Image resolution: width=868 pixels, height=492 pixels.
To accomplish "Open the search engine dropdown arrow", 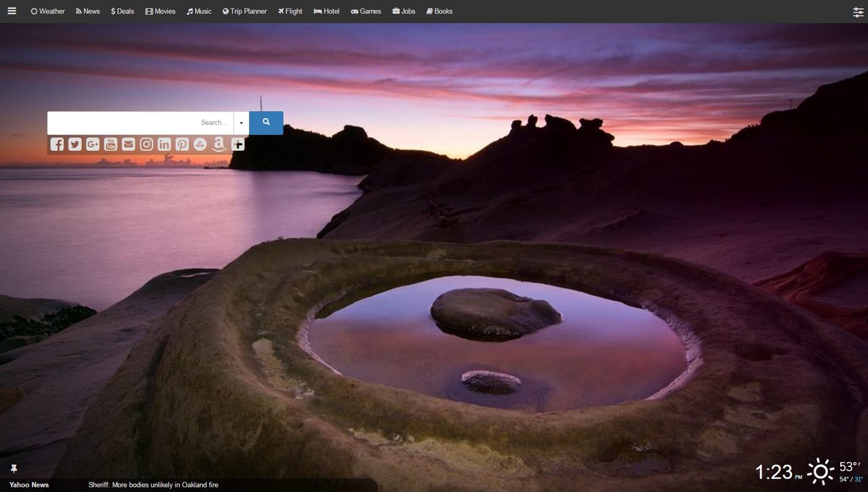I will click(241, 123).
